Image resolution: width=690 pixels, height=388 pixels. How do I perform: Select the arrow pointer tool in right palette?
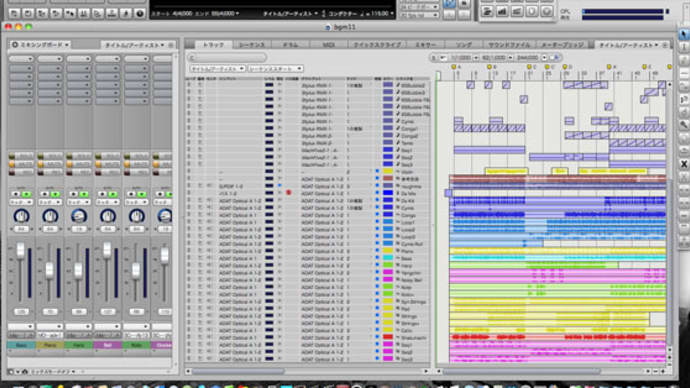[683, 34]
